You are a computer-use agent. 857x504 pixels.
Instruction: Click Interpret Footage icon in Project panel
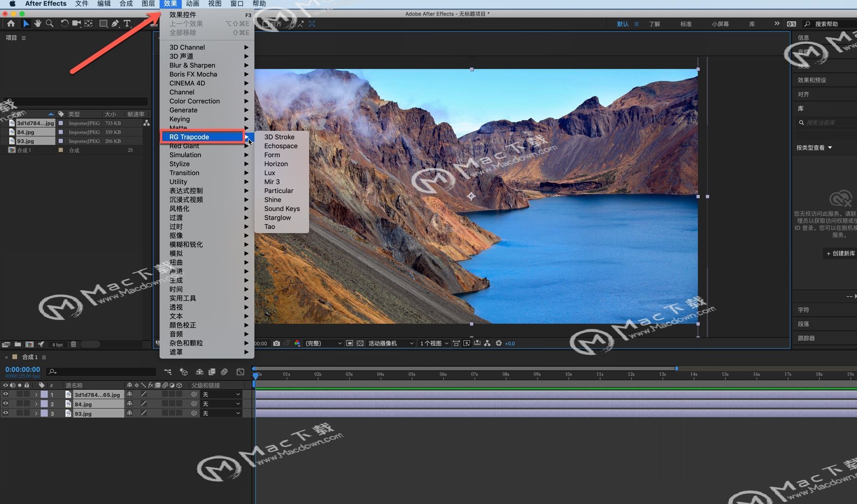pos(6,344)
